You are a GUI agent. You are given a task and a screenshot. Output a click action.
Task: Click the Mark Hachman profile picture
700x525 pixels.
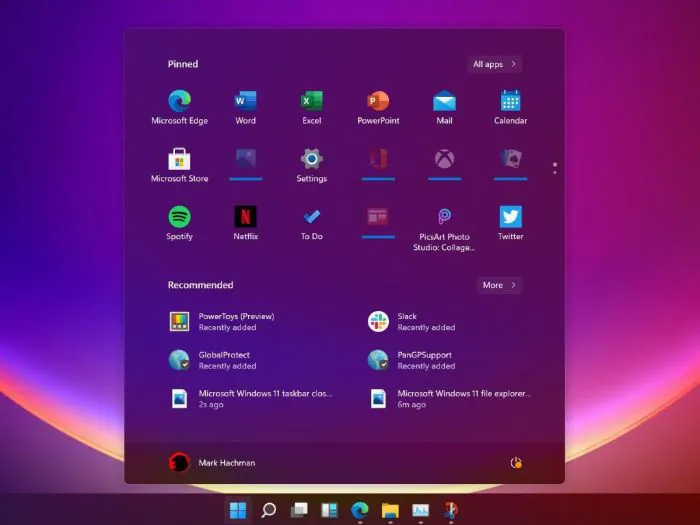point(179,463)
